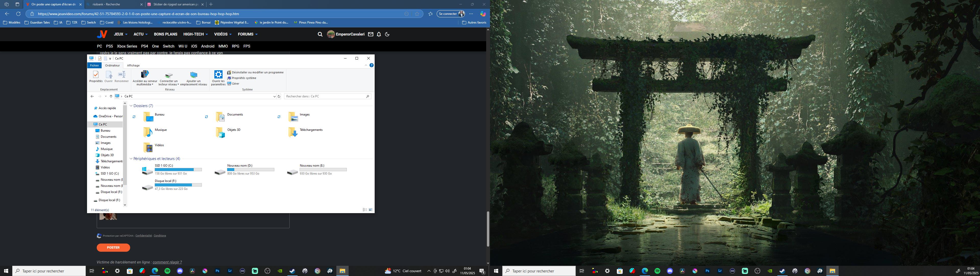
Task: Open Customize Quick Access Toolbar dropdown
Action: 110,59
